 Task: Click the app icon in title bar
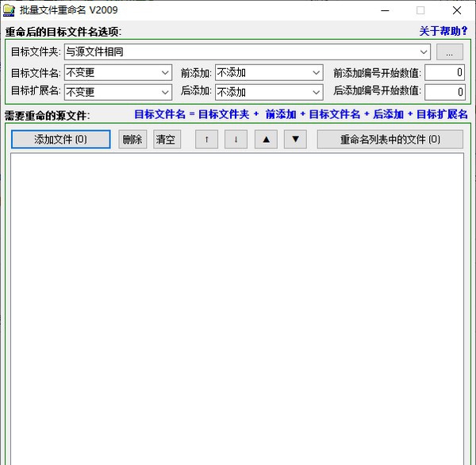coord(9,10)
